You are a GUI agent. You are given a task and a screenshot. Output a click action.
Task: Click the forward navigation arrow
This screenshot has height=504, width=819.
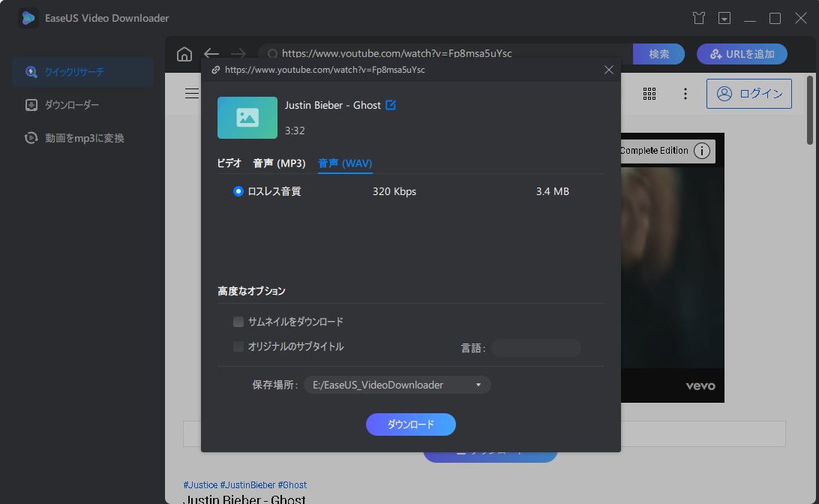coord(238,53)
